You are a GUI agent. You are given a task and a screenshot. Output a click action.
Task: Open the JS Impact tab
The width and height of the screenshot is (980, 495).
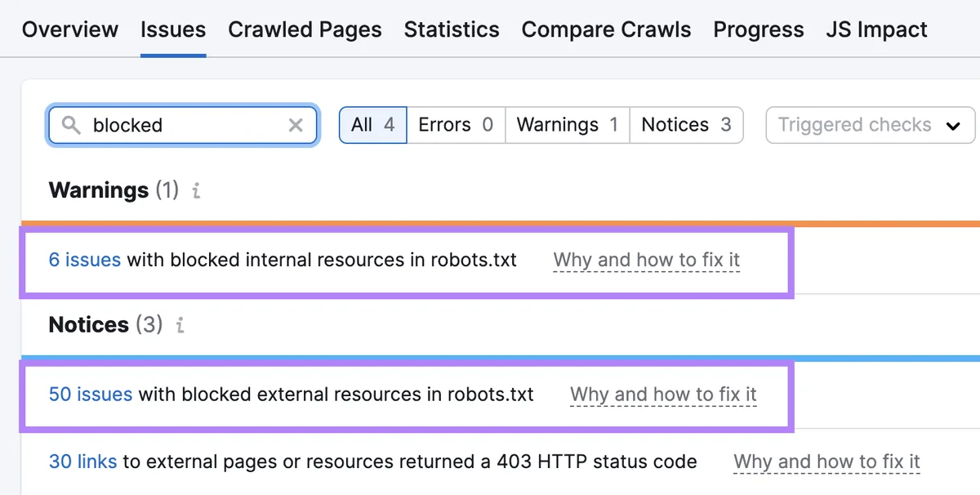pyautogui.click(x=876, y=29)
